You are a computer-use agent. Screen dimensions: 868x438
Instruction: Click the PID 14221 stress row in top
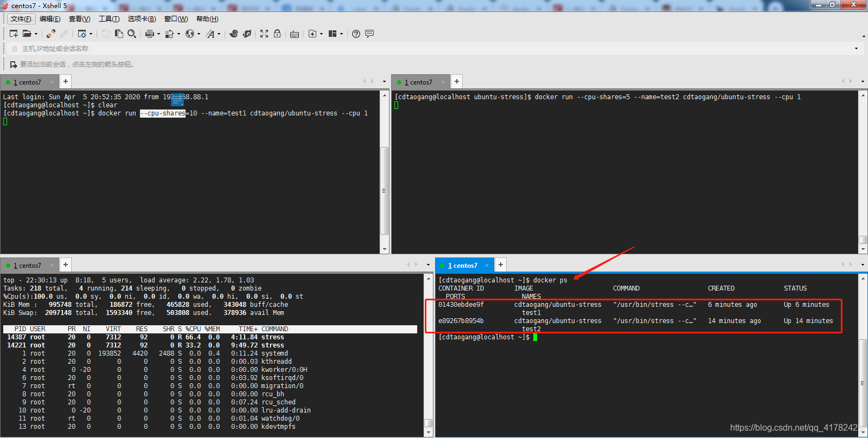coord(210,345)
